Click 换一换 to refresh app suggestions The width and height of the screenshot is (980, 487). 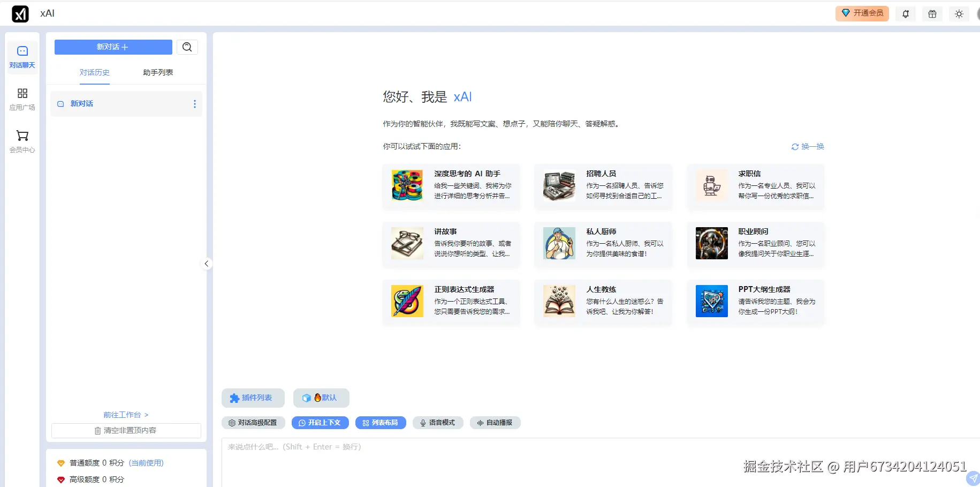point(807,146)
